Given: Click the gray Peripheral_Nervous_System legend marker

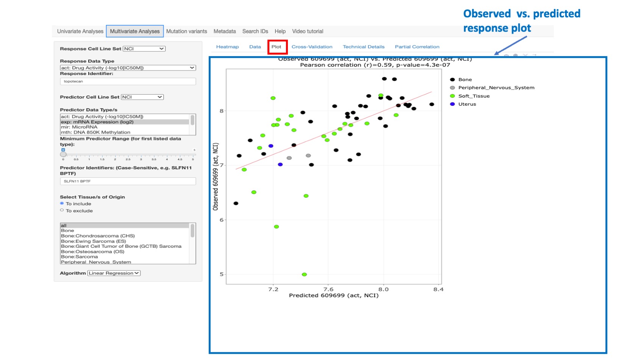Looking at the screenshot, I should 452,87.
